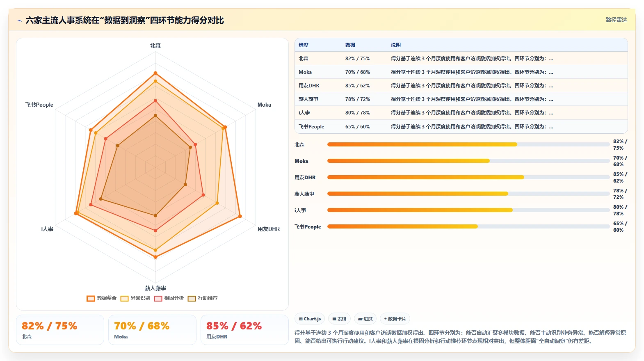Click the 薪人薪事 progress bar
The image size is (644, 361).
pyautogui.click(x=468, y=194)
